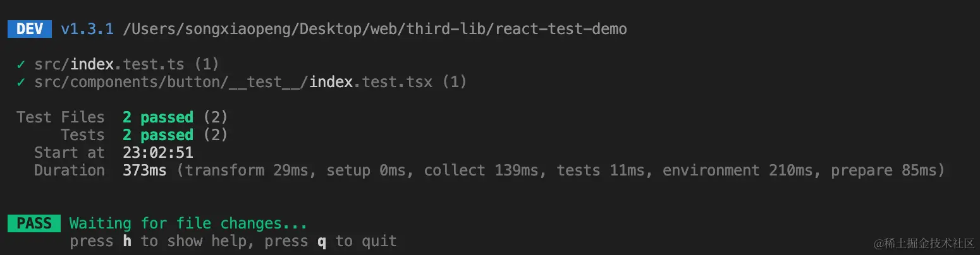
Task: Click the green PASS badge
Action: [34, 223]
